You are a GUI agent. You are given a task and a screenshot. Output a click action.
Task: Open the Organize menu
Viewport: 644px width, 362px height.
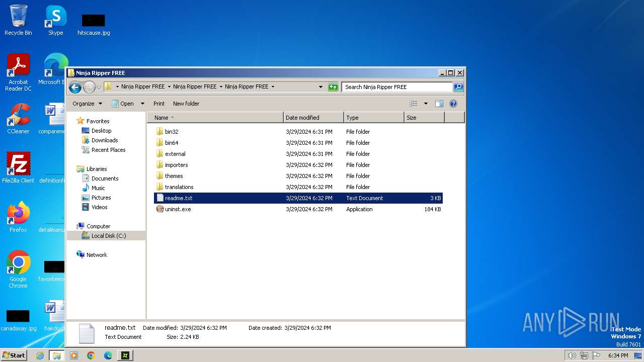tap(87, 104)
